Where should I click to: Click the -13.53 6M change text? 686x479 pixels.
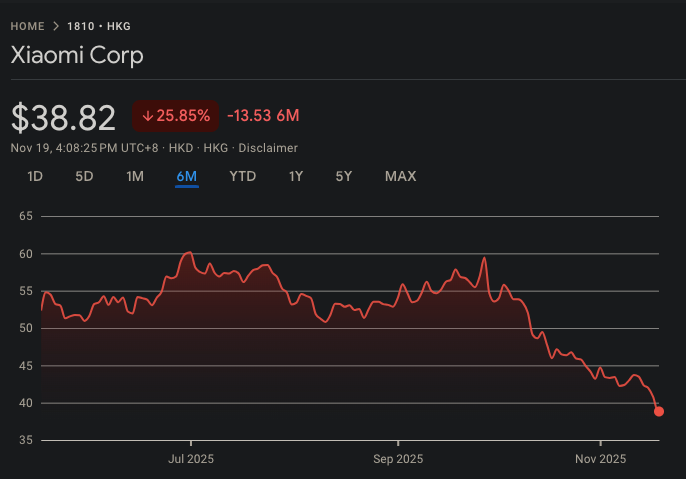pyautogui.click(x=263, y=116)
